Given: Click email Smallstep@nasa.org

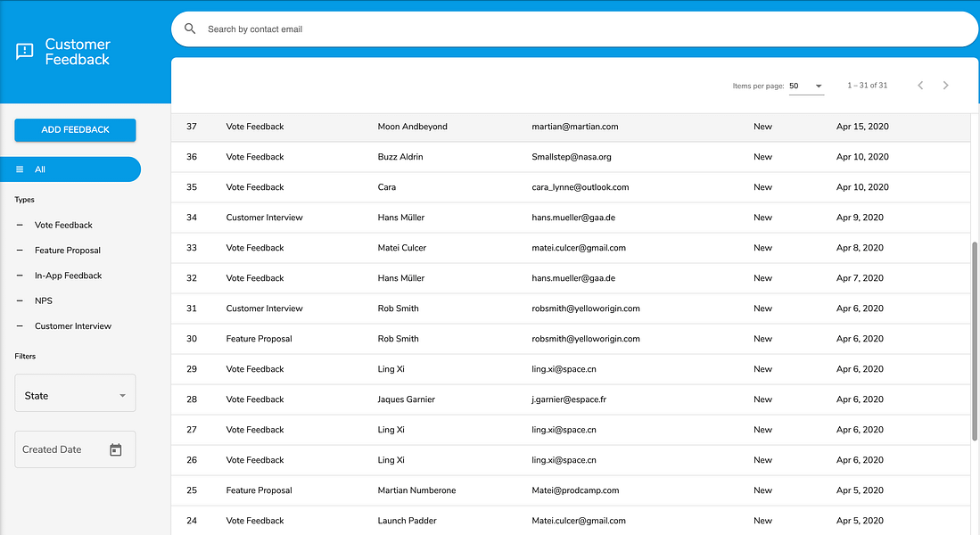Looking at the screenshot, I should (572, 157).
